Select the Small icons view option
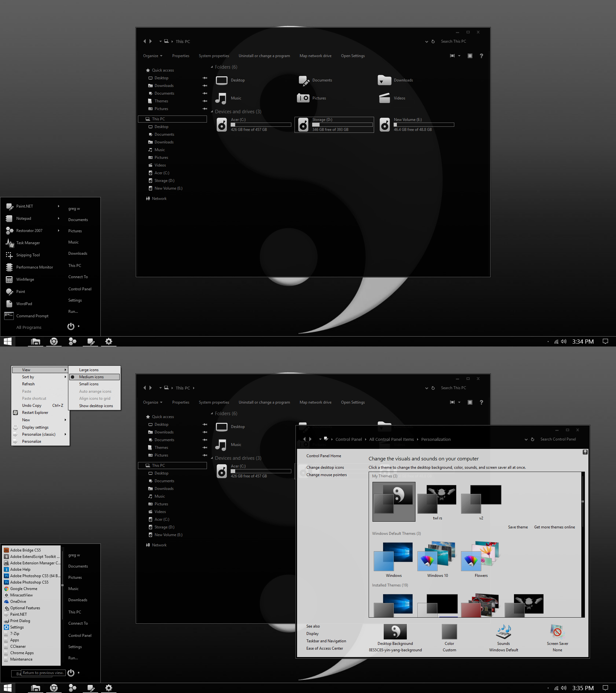The height and width of the screenshot is (693, 616). click(x=89, y=384)
